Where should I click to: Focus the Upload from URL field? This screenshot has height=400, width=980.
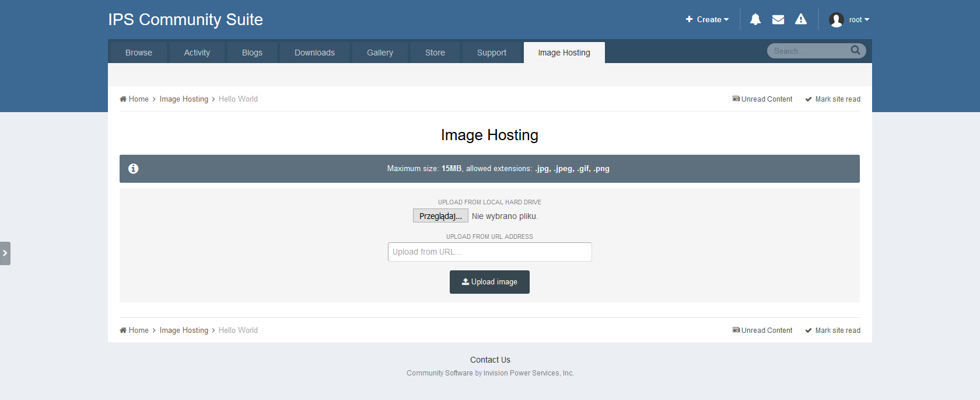[x=489, y=252]
